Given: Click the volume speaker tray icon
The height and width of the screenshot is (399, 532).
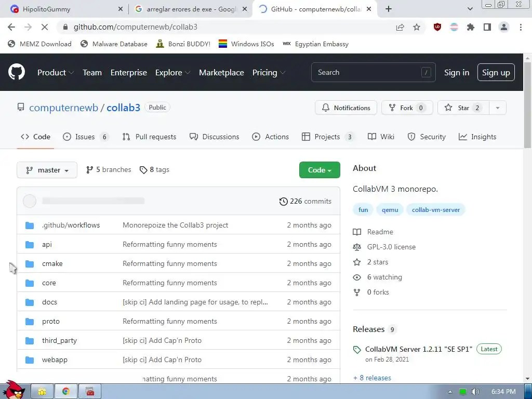Looking at the screenshot, I should click(475, 392).
